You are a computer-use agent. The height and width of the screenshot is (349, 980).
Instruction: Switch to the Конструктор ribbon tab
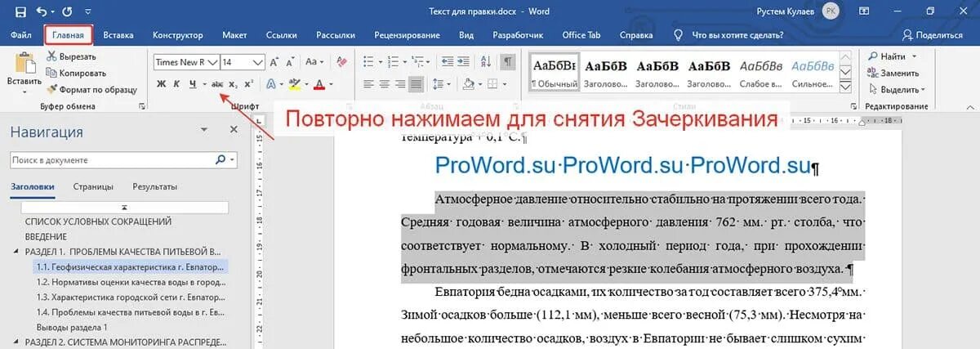tap(177, 35)
